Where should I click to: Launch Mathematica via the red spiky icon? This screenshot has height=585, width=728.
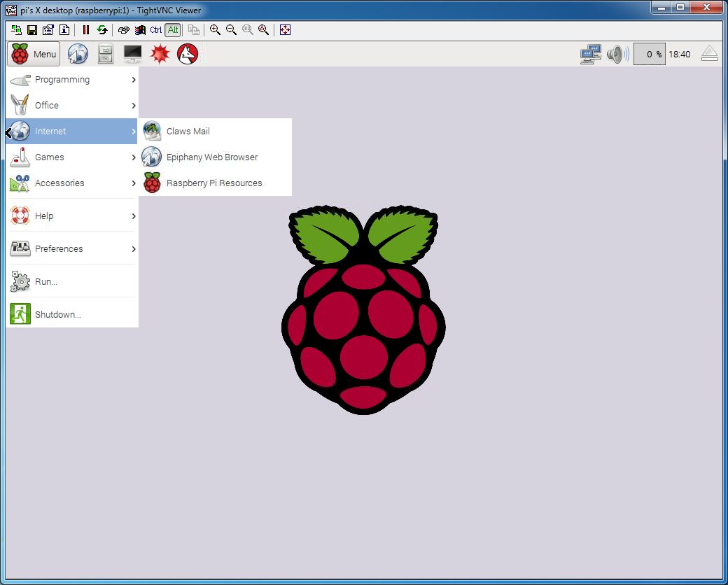tap(160, 55)
